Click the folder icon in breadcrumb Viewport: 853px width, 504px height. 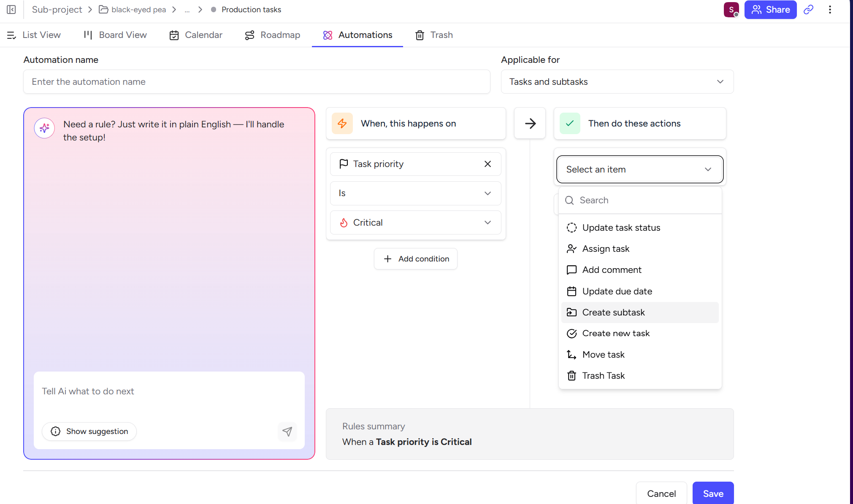[103, 10]
